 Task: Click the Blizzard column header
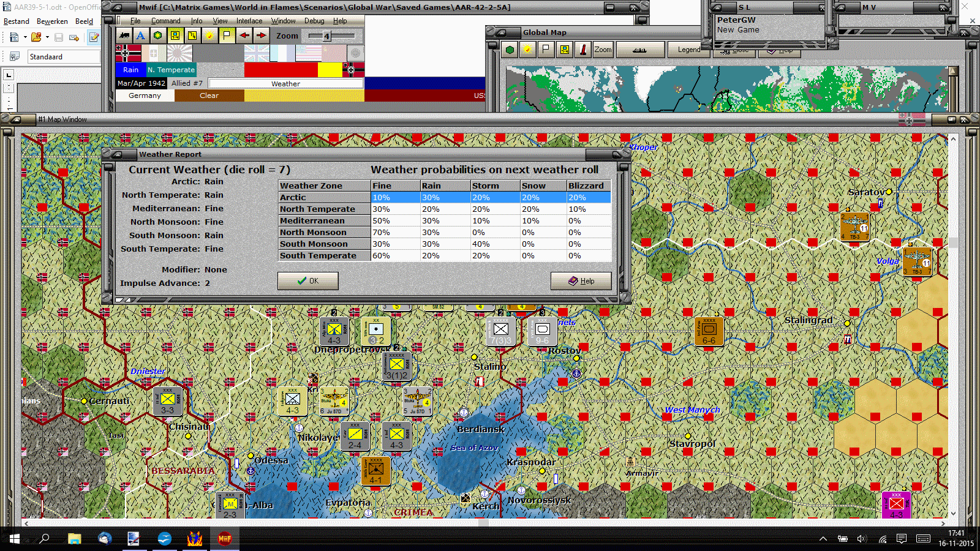point(589,186)
